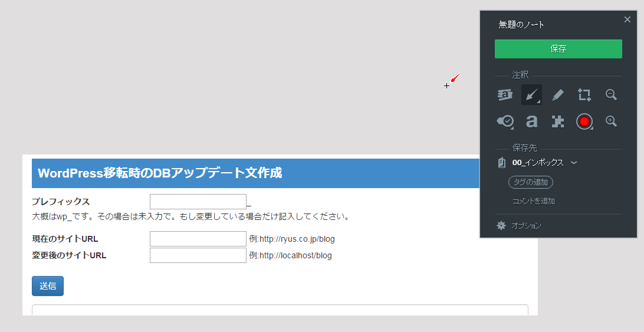Select the stamp marker tool
644x332 pixels.
pyautogui.click(x=505, y=121)
